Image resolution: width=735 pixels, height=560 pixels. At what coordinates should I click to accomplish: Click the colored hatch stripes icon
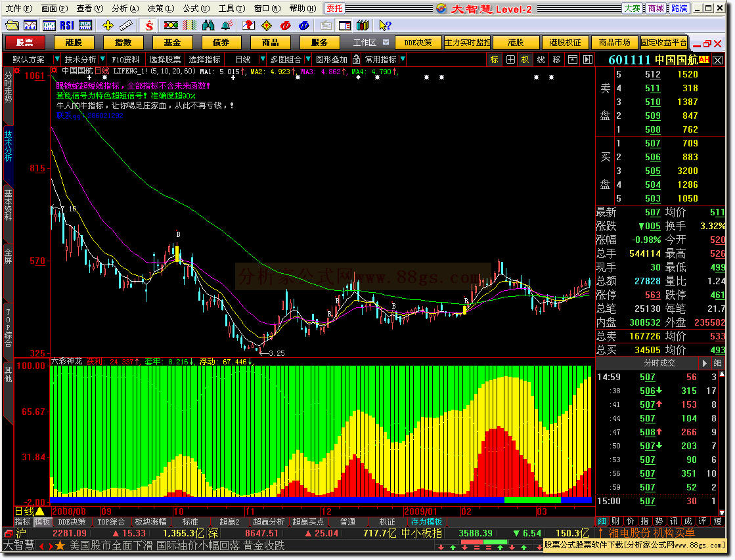[x=189, y=26]
